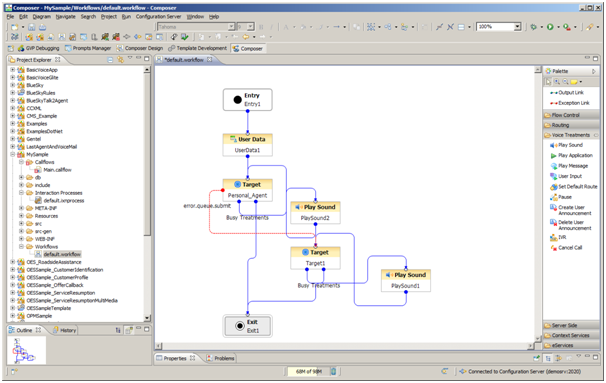The height and width of the screenshot is (383, 606).
Task: Expand the Flow Control palette drawer
Action: pos(571,115)
